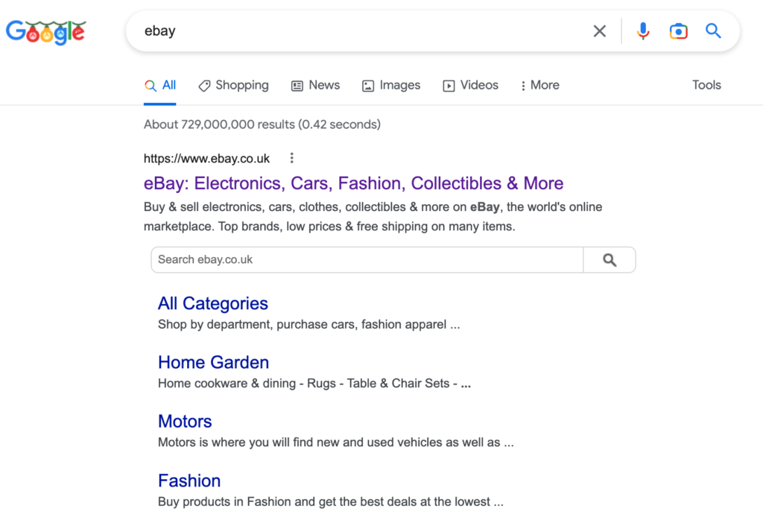Viewport: 763px width, 532px height.
Task: Open the Tools options
Action: click(x=706, y=85)
